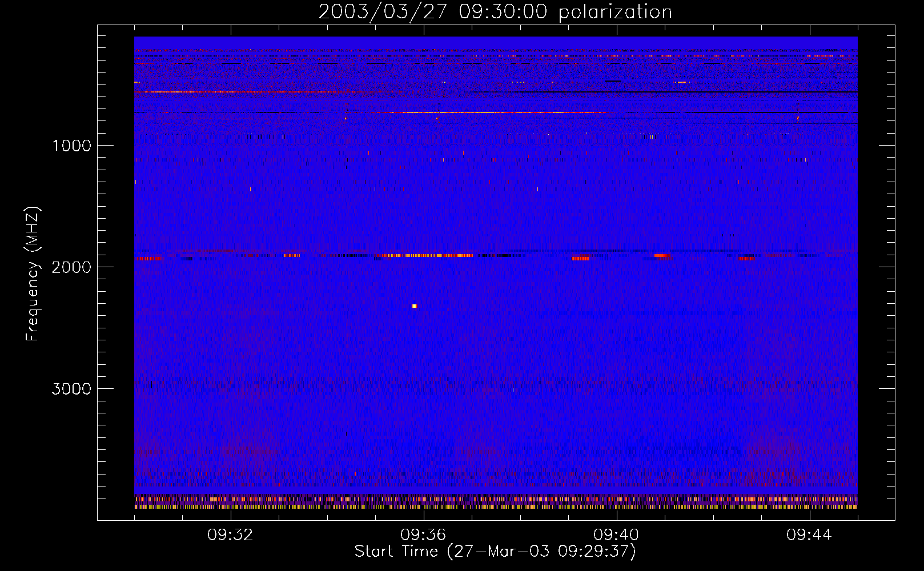Click the bright yellow spot below 2000 MHz
924x571 pixels.
[x=415, y=306]
